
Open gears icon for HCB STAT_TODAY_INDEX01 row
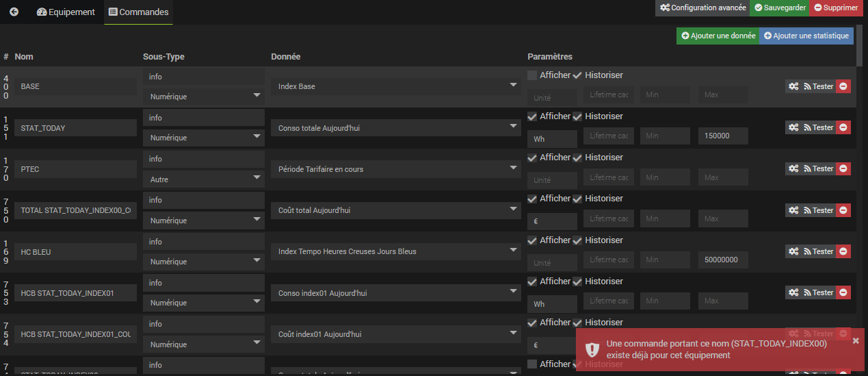pyautogui.click(x=793, y=292)
